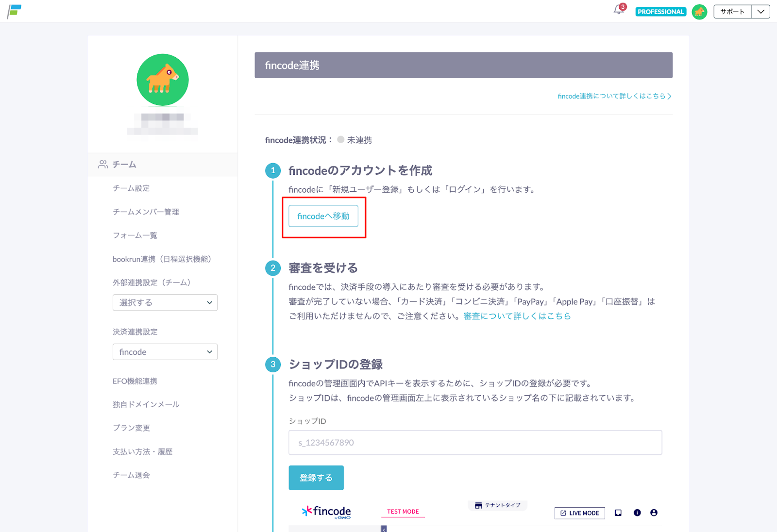The width and height of the screenshot is (777, 532).
Task: Click the info icon in preview
Action: coord(637,513)
